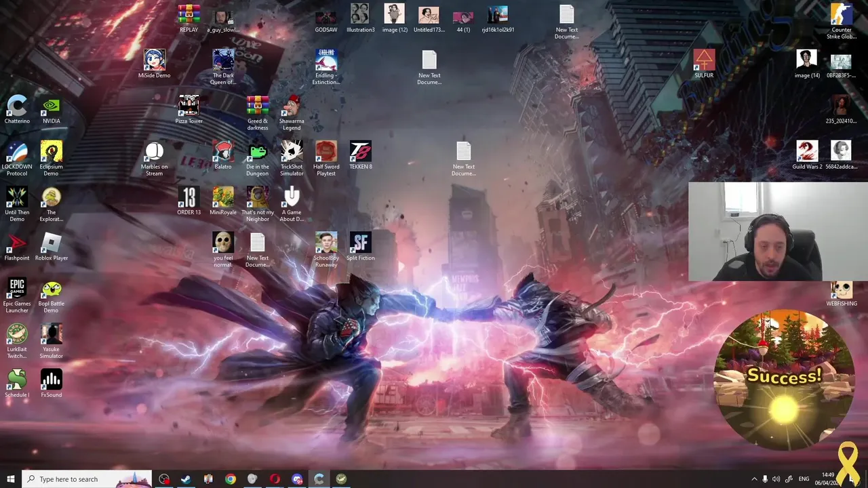The height and width of the screenshot is (488, 868).
Task: Open Opera browser from the taskbar
Action: [275, 479]
